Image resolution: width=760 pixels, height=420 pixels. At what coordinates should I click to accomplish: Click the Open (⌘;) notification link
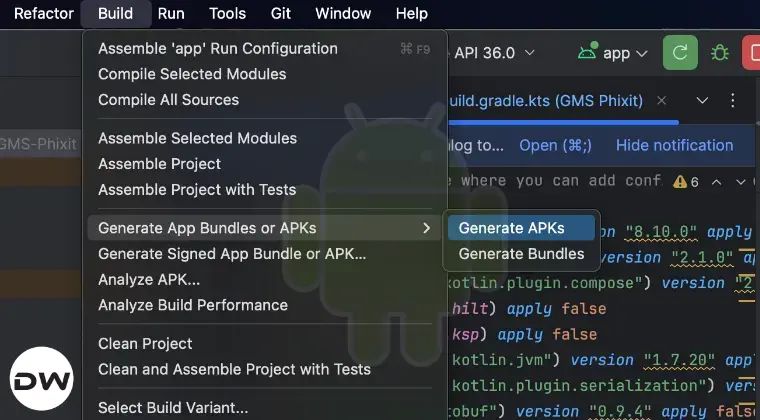point(555,145)
